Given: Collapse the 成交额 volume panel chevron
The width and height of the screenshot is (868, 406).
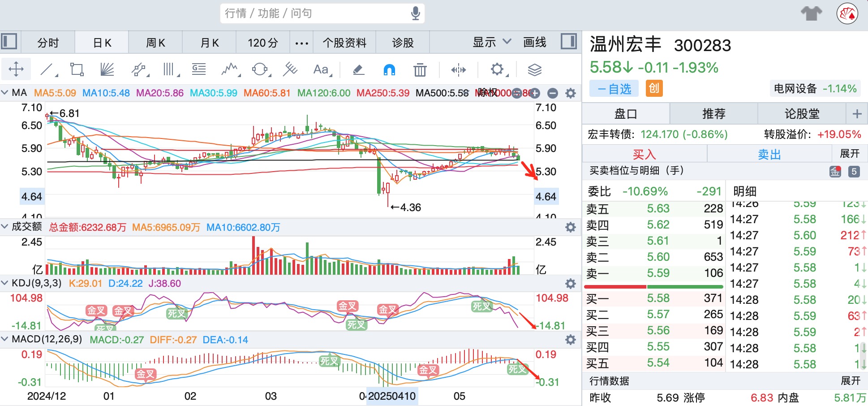Looking at the screenshot, I should (5, 227).
